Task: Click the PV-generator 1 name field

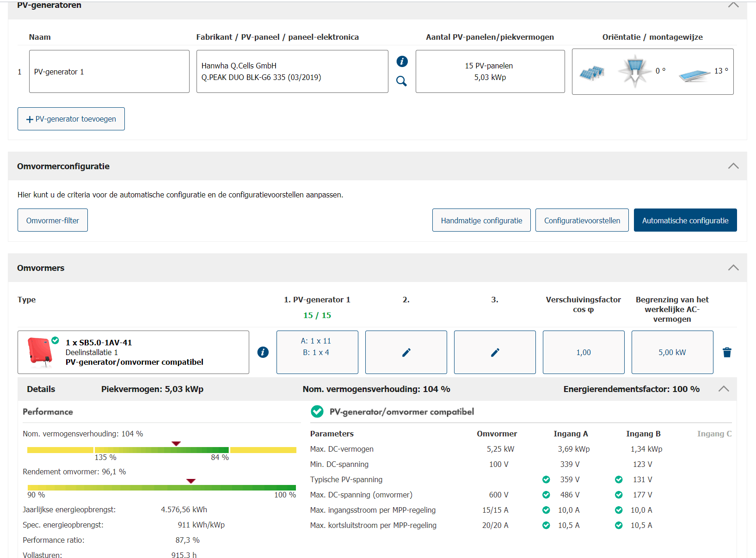Action: click(109, 72)
